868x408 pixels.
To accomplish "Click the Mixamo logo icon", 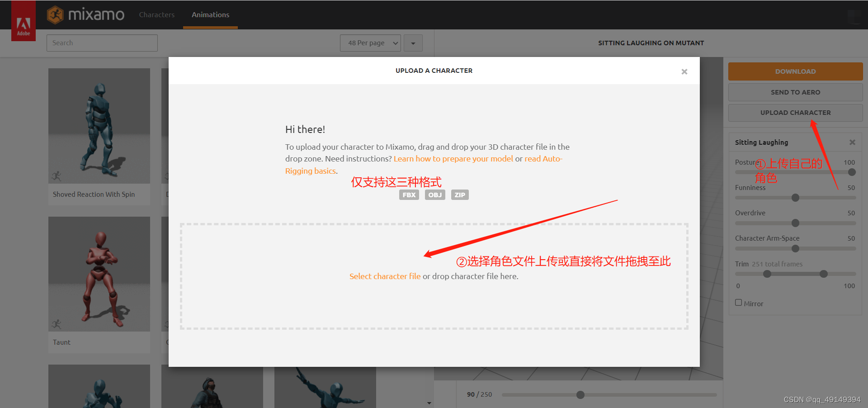I will 55,15.
